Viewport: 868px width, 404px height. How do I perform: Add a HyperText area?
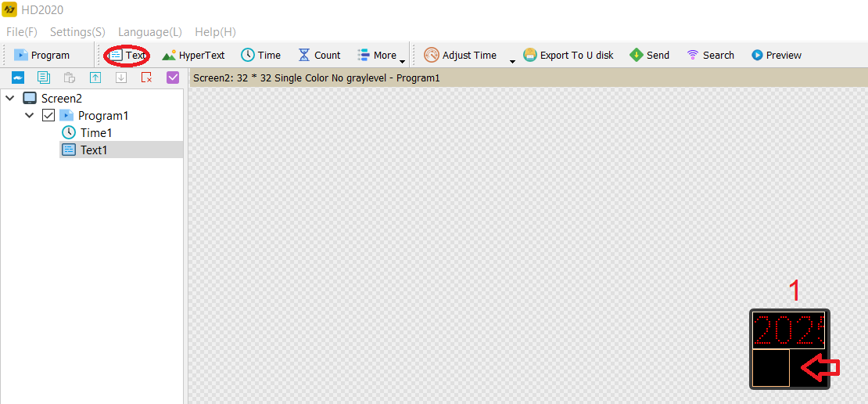(x=193, y=56)
